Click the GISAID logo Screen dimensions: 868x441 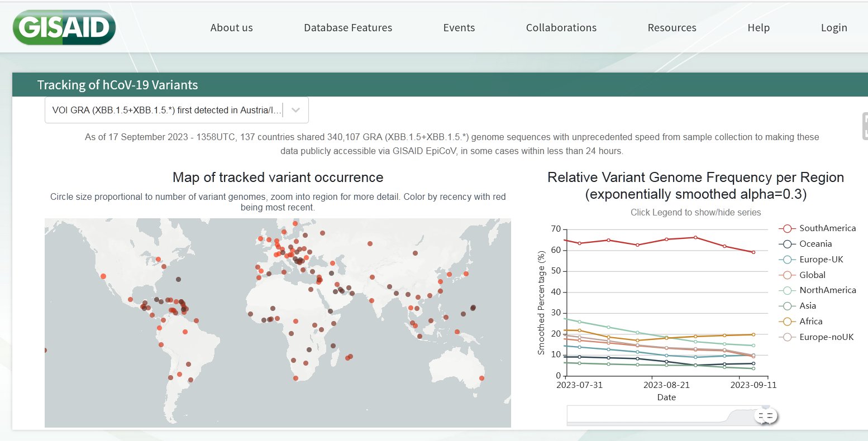click(x=64, y=27)
